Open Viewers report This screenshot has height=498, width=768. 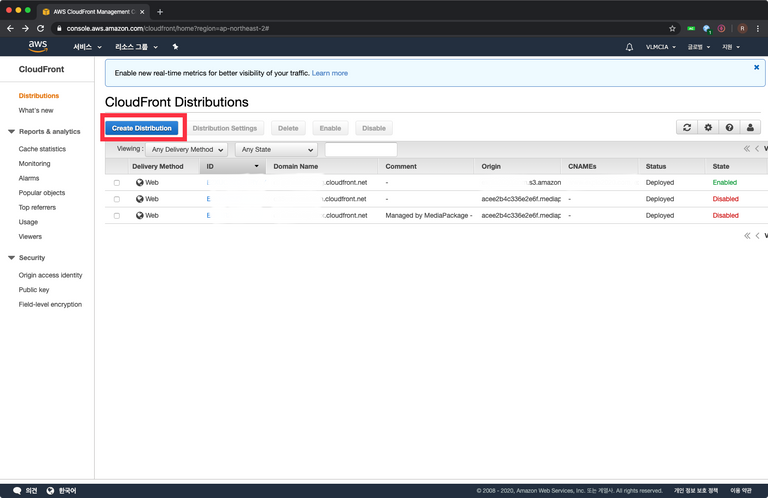pyautogui.click(x=30, y=237)
